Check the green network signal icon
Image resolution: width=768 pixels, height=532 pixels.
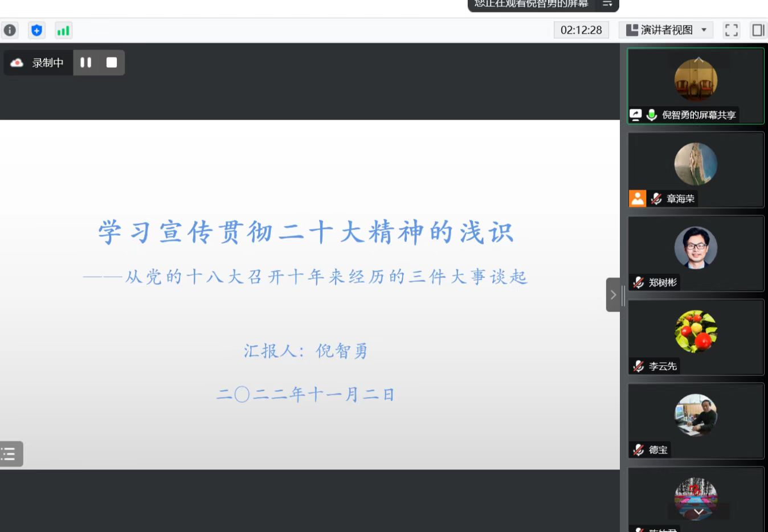click(63, 30)
